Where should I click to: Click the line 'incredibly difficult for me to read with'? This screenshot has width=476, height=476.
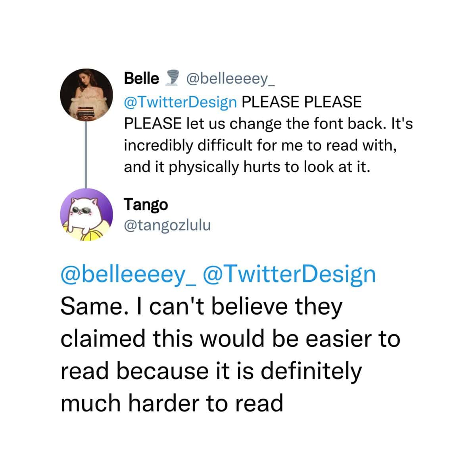coord(260,146)
